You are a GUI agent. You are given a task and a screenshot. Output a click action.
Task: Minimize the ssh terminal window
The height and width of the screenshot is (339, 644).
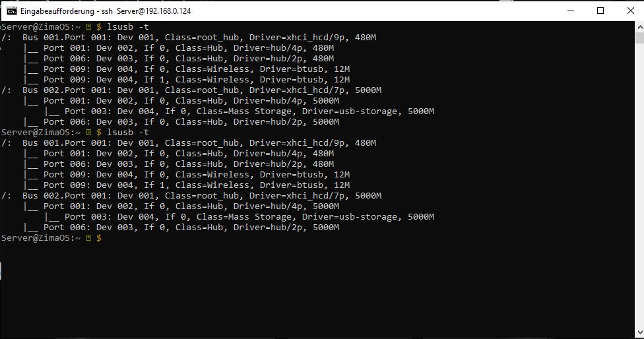click(569, 11)
